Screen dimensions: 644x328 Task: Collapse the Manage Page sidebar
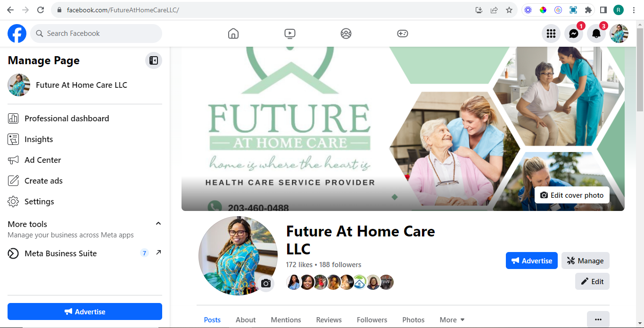click(x=154, y=60)
